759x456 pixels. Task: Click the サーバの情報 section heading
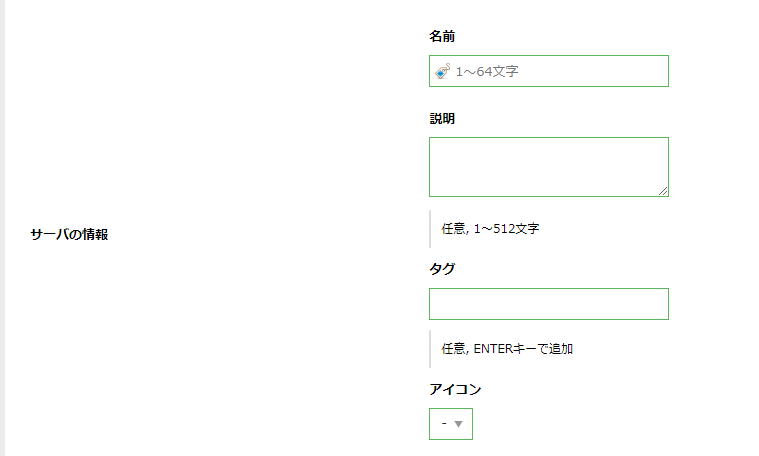click(69, 234)
